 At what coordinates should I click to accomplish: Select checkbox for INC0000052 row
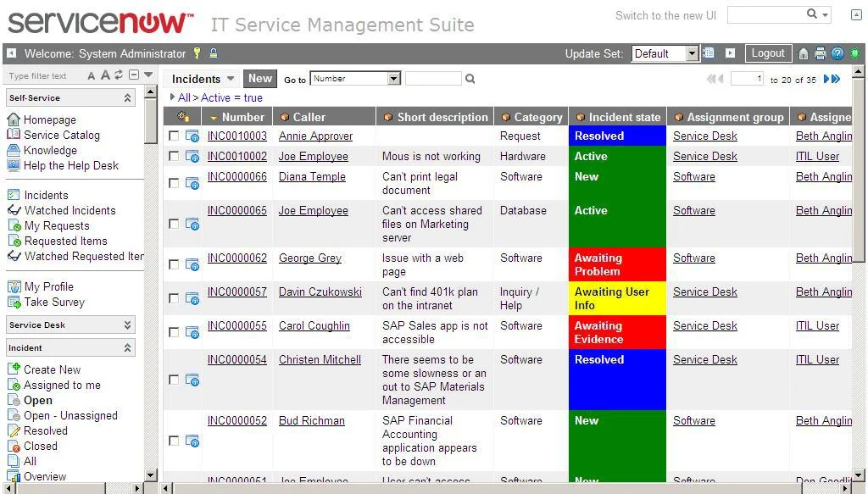[174, 441]
